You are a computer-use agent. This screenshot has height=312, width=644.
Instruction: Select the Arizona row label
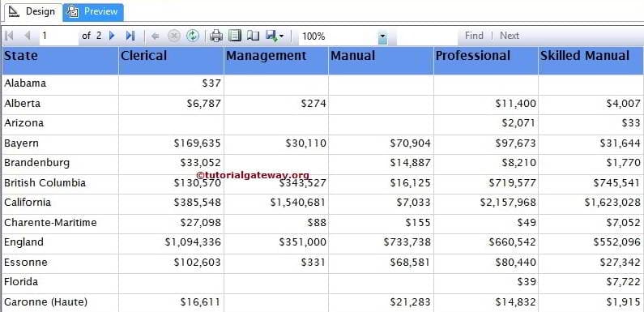23,123
